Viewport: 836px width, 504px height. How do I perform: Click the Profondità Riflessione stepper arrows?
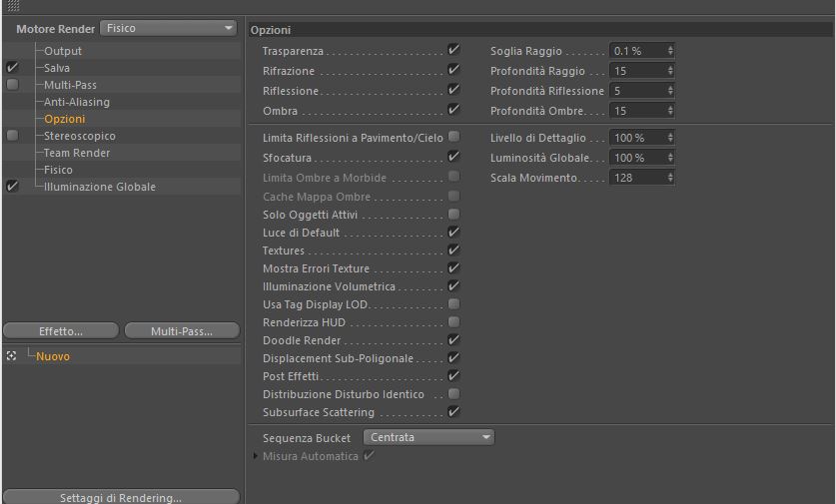pos(670,91)
